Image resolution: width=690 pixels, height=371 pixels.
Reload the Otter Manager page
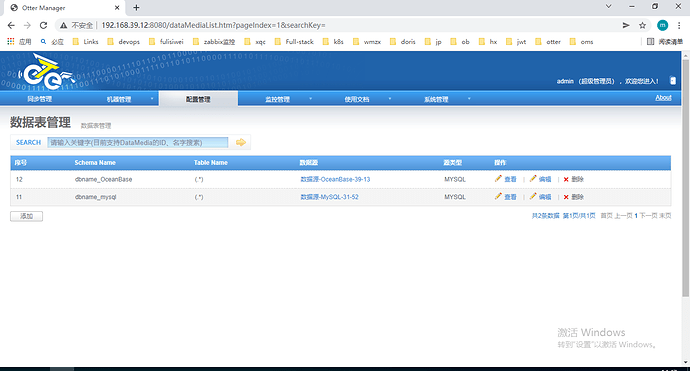click(x=43, y=26)
